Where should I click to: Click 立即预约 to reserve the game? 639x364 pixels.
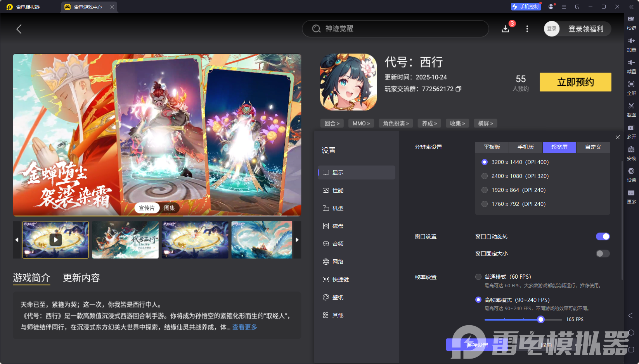[x=575, y=82]
